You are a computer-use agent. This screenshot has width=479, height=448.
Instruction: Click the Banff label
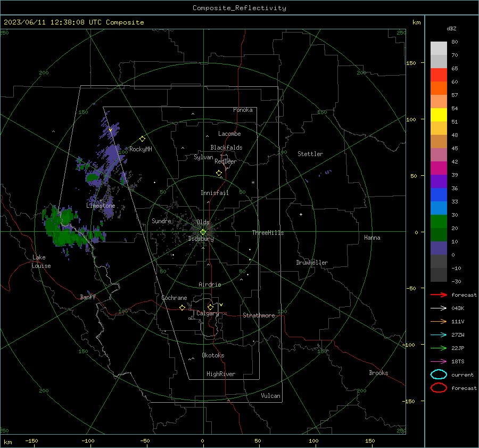tap(88, 297)
